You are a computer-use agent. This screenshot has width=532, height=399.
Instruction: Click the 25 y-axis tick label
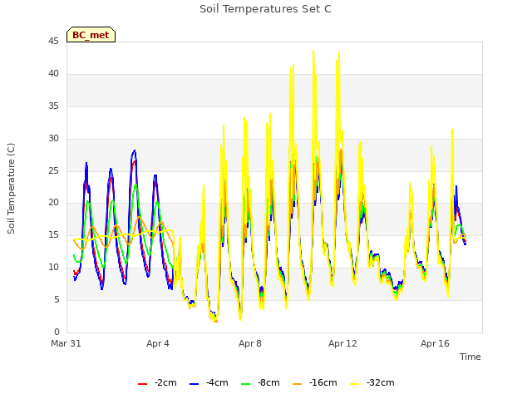(x=53, y=170)
